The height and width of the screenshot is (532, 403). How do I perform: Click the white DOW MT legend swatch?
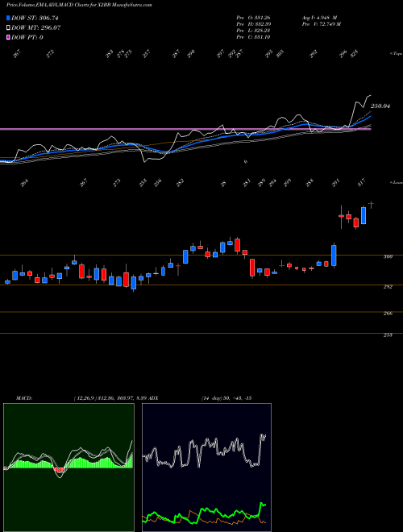click(x=9, y=28)
